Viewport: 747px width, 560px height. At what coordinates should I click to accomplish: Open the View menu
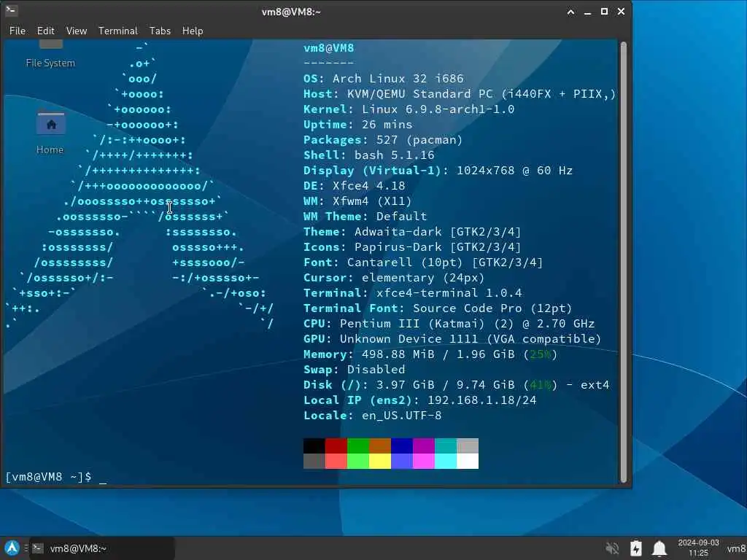click(x=76, y=31)
